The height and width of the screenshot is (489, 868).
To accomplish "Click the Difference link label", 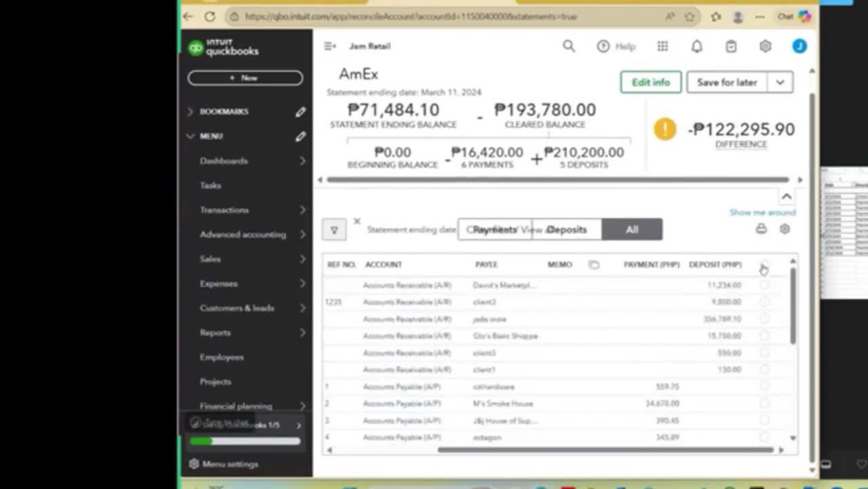I will (x=740, y=144).
